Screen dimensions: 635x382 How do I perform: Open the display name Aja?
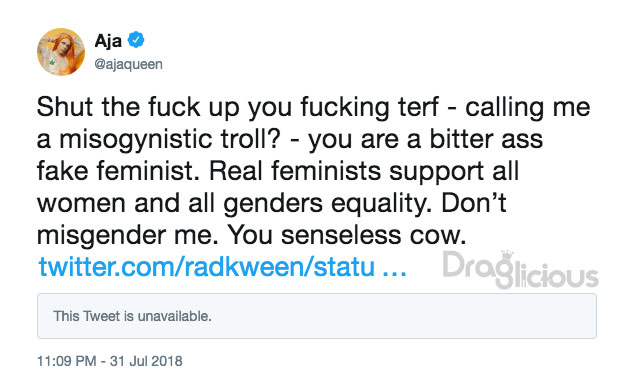coord(108,41)
